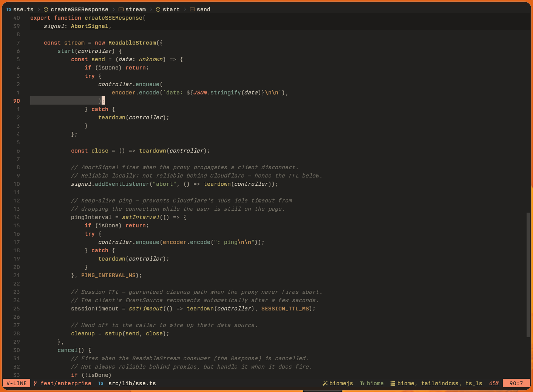Screen dimensions: 533x392
Task: Click the TypeScript icon beside sse.ts breadcrumb
Action: click(9, 9)
